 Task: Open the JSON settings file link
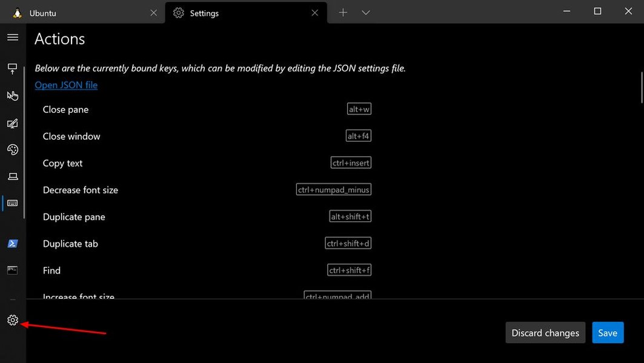pos(66,85)
